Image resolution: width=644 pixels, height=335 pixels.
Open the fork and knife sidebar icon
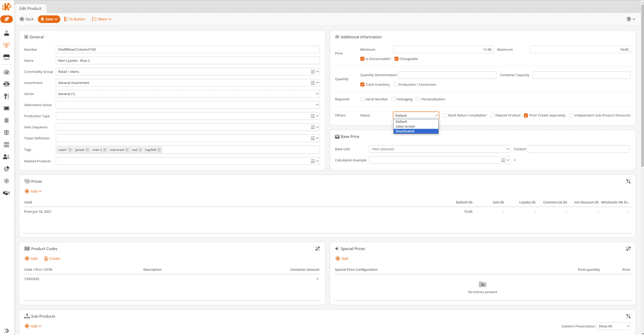coord(7,96)
